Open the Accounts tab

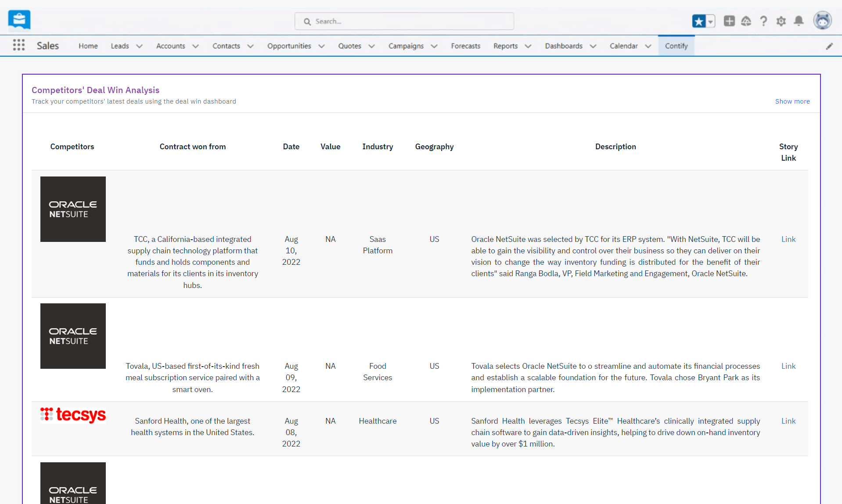click(171, 46)
